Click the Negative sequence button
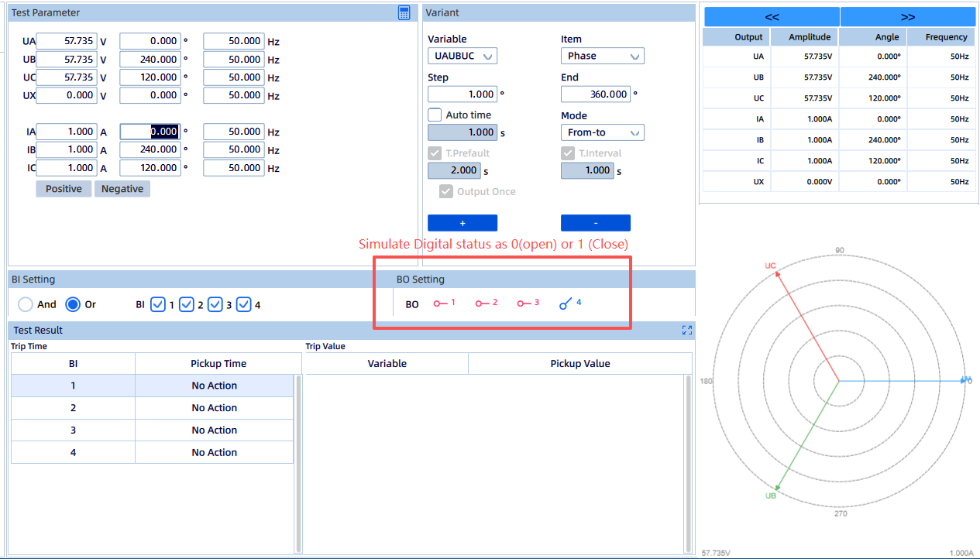Image resolution: width=980 pixels, height=559 pixels. (x=122, y=189)
